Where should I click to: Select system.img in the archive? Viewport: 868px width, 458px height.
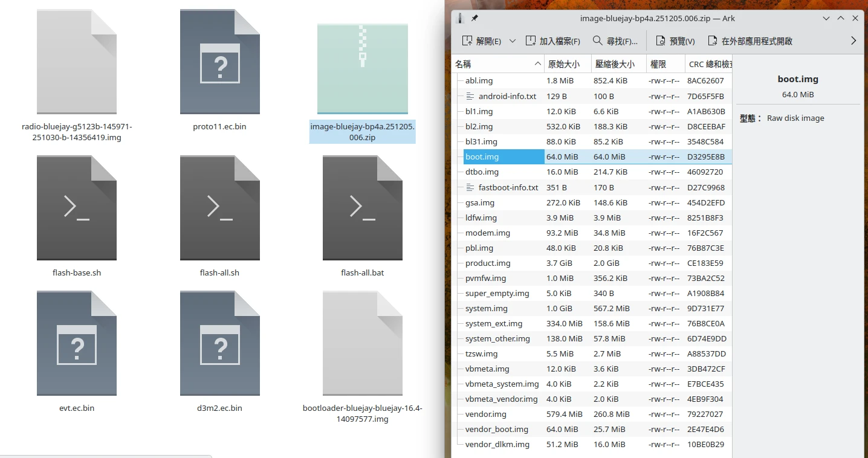pos(486,308)
